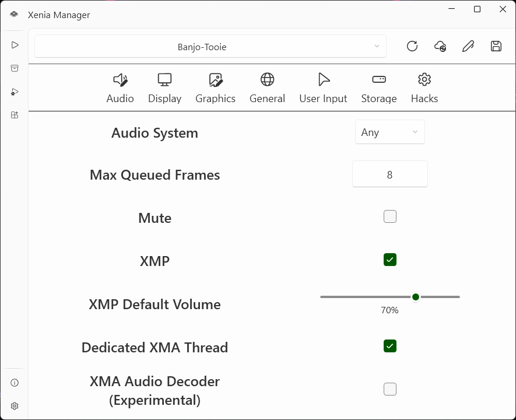Open the library play icon in the sidebar
Image resolution: width=516 pixels, height=420 pixels.
coord(15,45)
